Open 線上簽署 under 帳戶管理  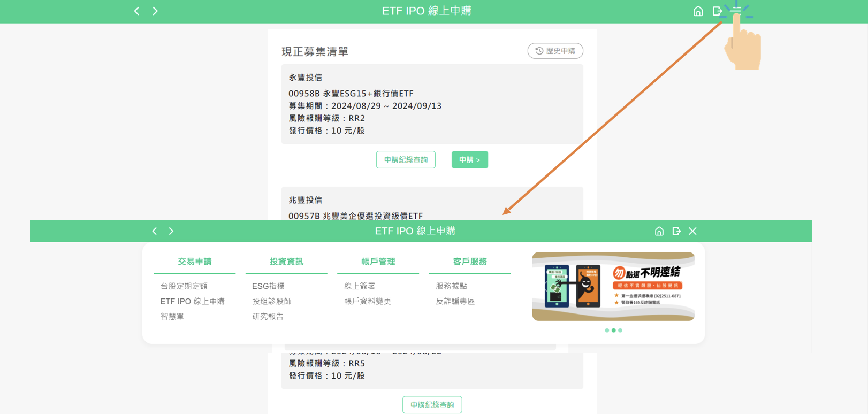[x=360, y=286]
